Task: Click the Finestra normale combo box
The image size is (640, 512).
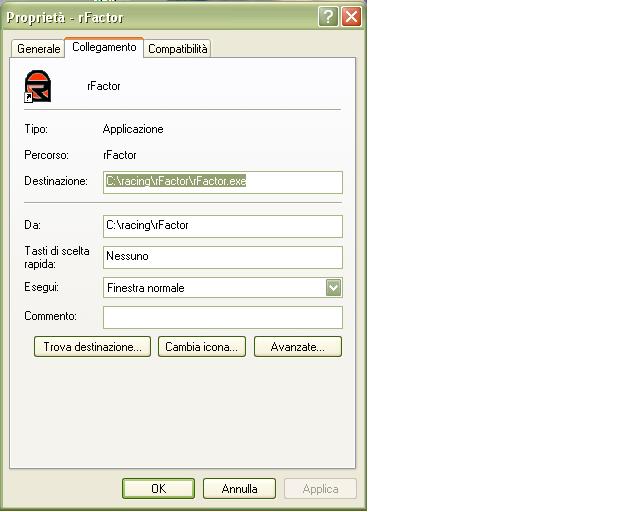Action: pyautogui.click(x=223, y=288)
